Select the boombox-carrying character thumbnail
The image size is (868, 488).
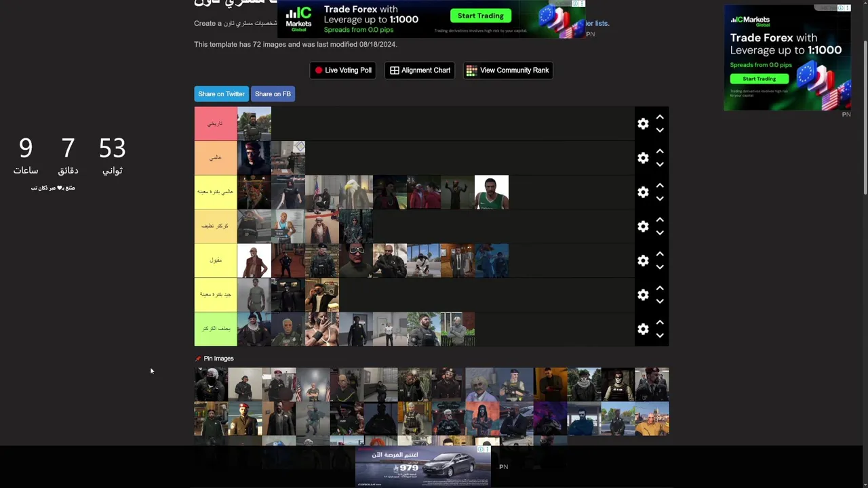tap(322, 295)
